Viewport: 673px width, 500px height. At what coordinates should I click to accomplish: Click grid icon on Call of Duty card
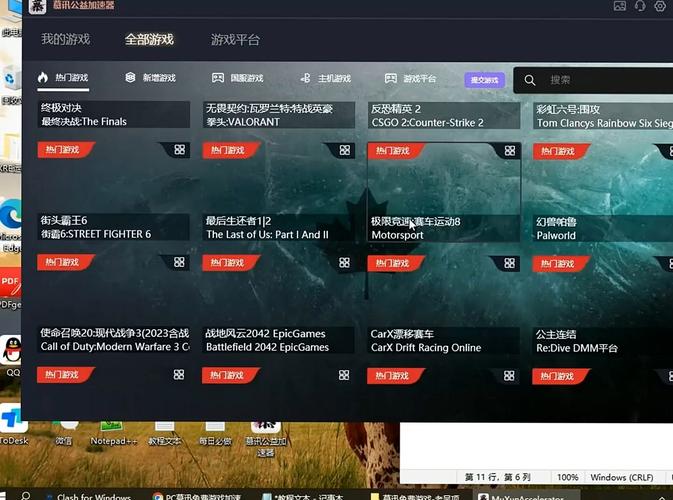click(179, 375)
